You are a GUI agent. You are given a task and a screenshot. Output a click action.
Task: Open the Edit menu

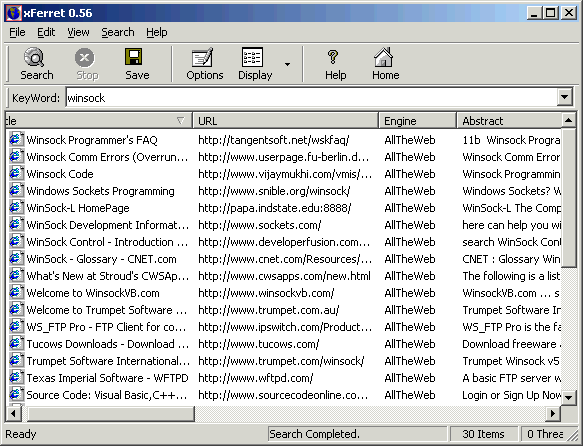pos(46,32)
